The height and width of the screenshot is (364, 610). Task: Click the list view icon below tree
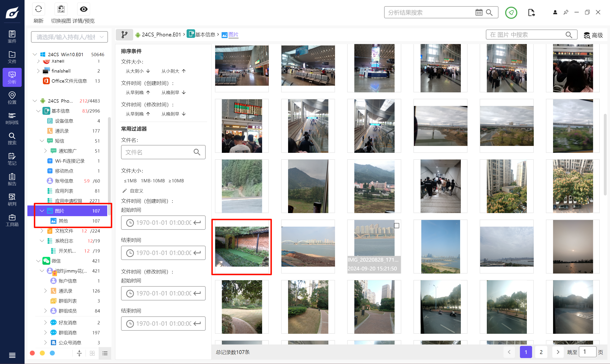coord(105,353)
